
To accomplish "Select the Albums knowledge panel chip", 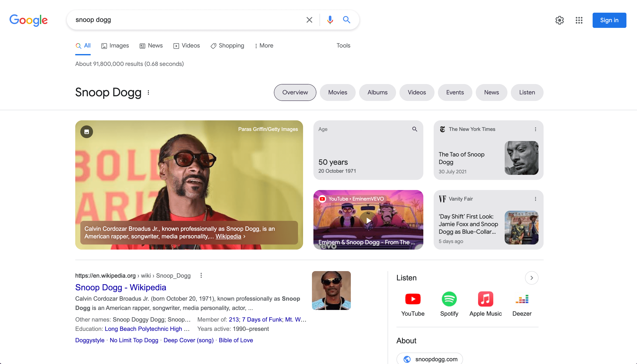I will click(x=377, y=92).
